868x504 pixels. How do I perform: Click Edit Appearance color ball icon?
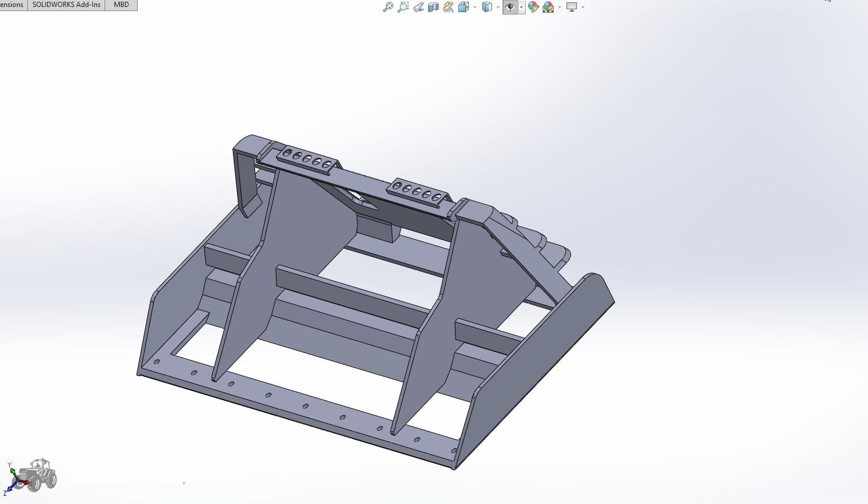tap(533, 7)
